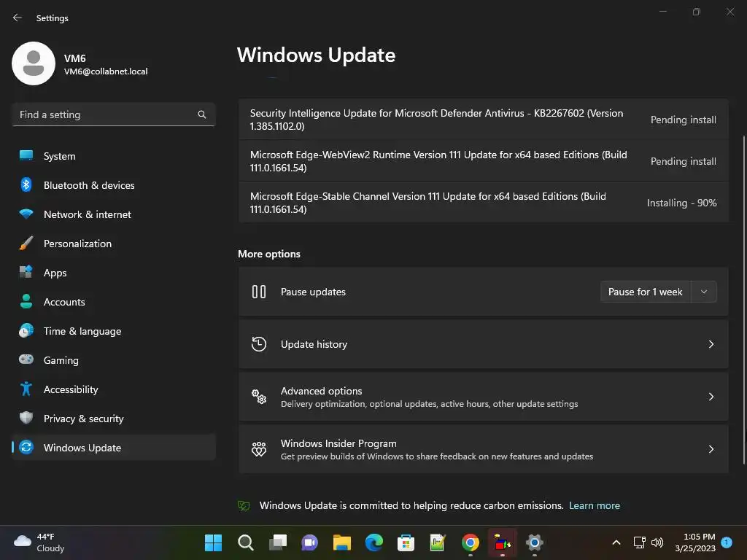Click the green leaf carbon emissions icon
The image size is (747, 560).
point(244,506)
